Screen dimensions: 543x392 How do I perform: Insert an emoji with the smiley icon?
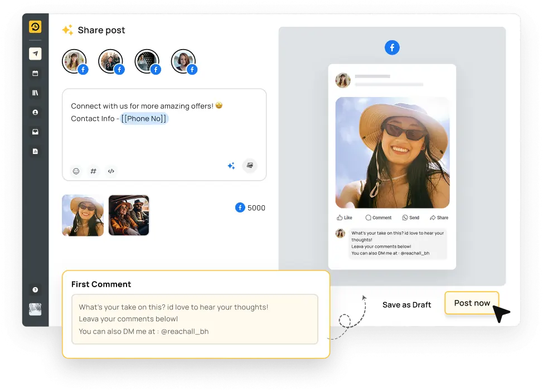click(x=76, y=171)
